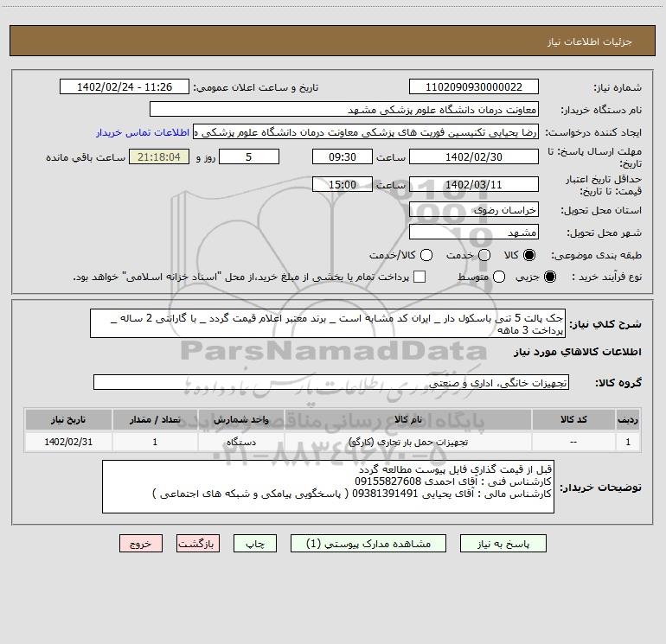Click the دستگاه unit cell
The height and width of the screenshot is (644, 666).
click(240, 442)
